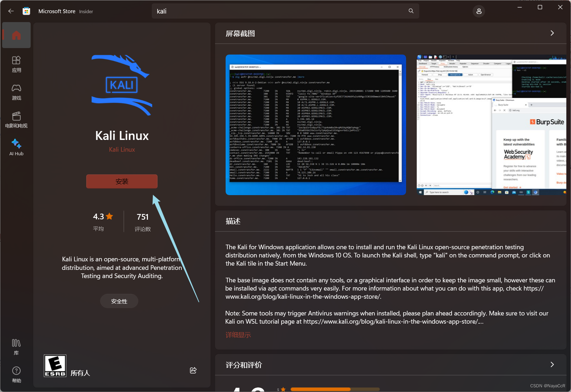Viewport: 571px width, 392px height.
Task: Open the Burp Suite screenshot thumbnail
Action: 492,125
